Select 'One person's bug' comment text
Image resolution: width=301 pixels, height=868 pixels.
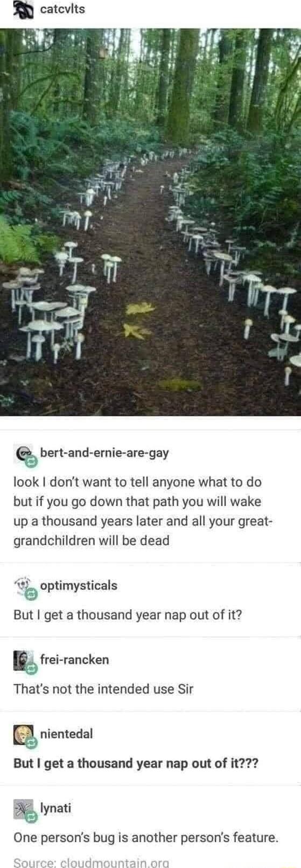145,838
